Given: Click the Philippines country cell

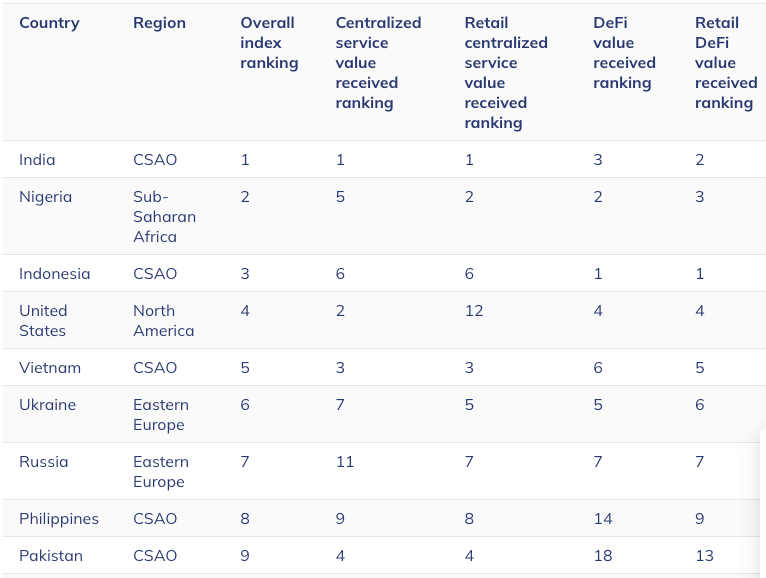Looking at the screenshot, I should (x=59, y=519).
